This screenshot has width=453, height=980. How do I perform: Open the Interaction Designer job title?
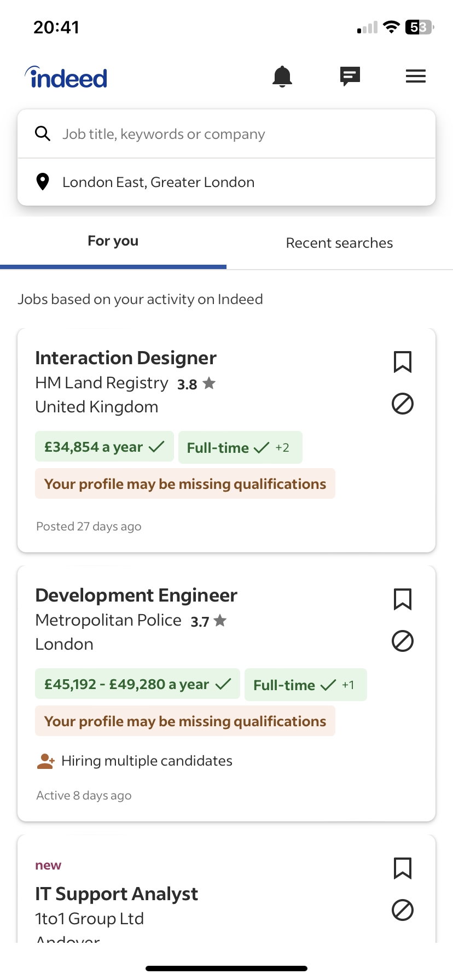point(126,358)
